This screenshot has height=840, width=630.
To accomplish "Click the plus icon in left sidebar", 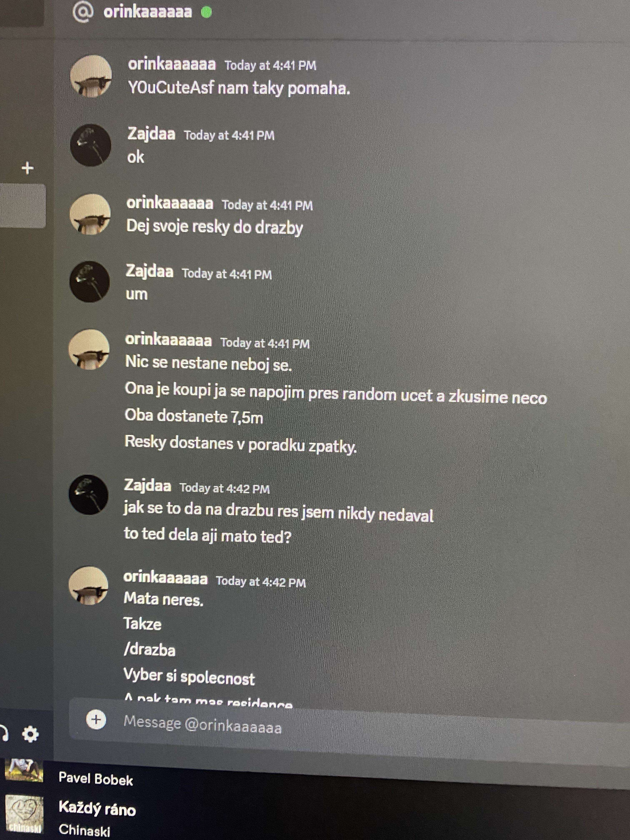I will (x=27, y=168).
